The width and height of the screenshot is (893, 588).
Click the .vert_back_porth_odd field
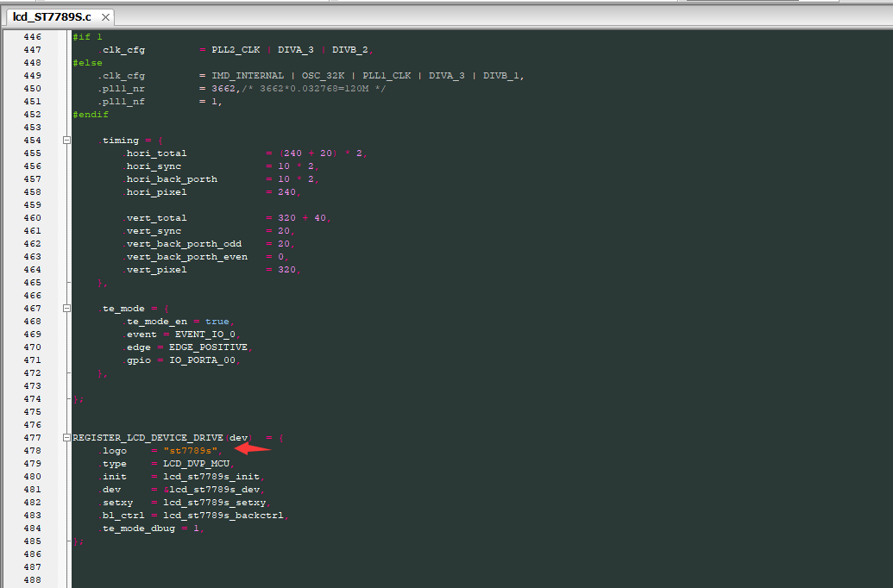pos(182,244)
